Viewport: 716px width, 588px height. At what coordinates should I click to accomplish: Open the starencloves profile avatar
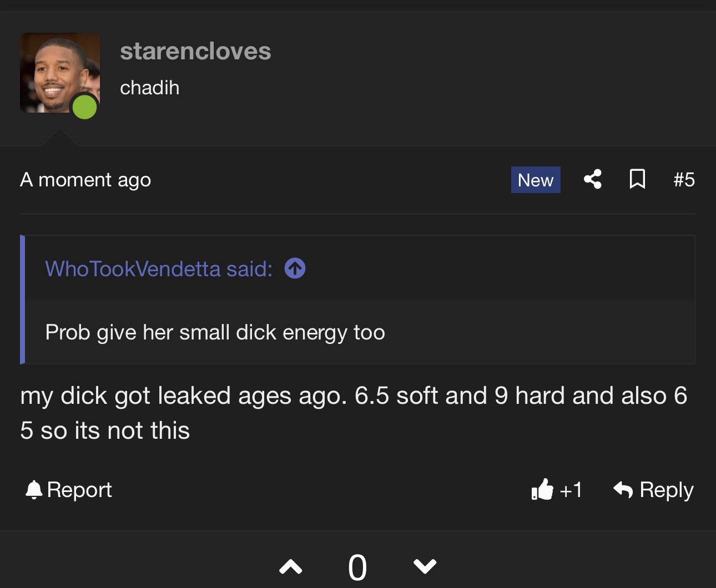[59, 72]
